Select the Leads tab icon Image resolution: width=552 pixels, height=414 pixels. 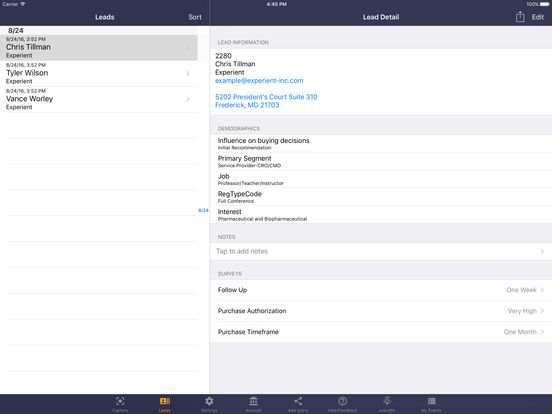pyautogui.click(x=165, y=401)
